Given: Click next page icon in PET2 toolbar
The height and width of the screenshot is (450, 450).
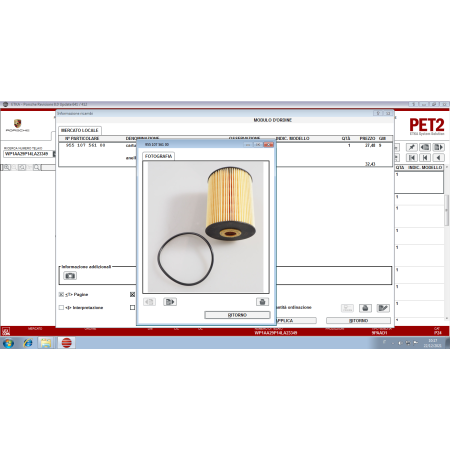Looking at the screenshot, I should [x=438, y=147].
